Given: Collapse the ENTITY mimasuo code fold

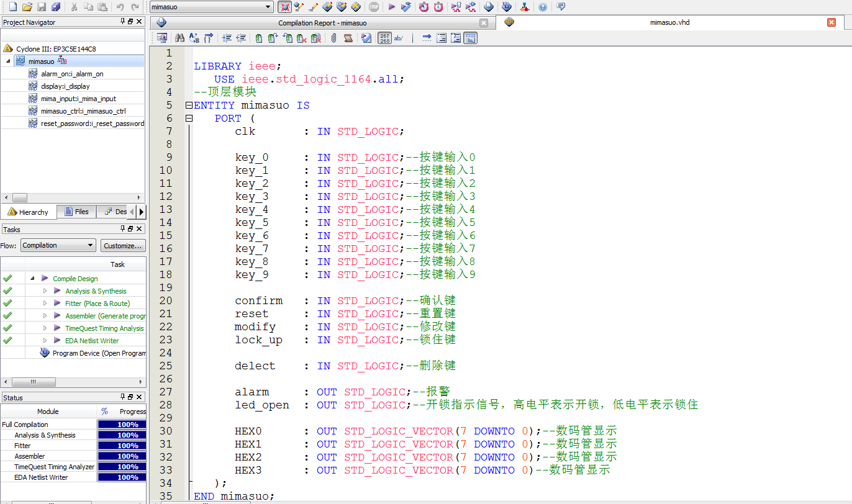Looking at the screenshot, I should pyautogui.click(x=189, y=106).
